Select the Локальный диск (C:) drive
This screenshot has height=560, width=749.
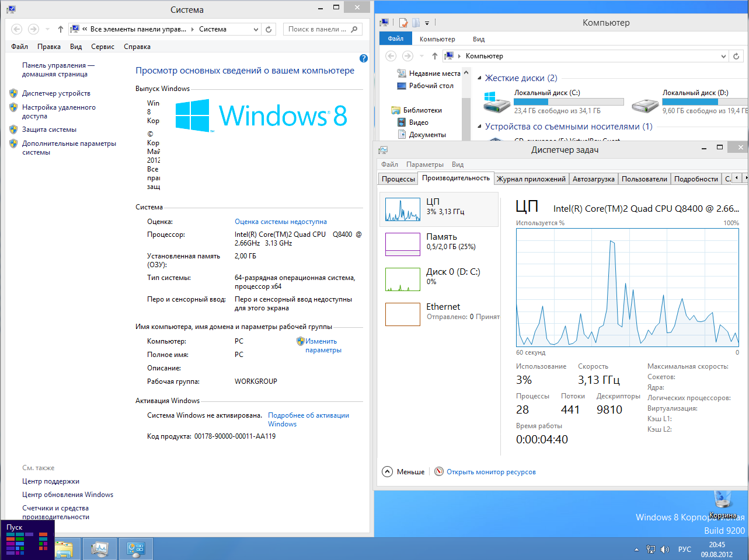(x=553, y=101)
